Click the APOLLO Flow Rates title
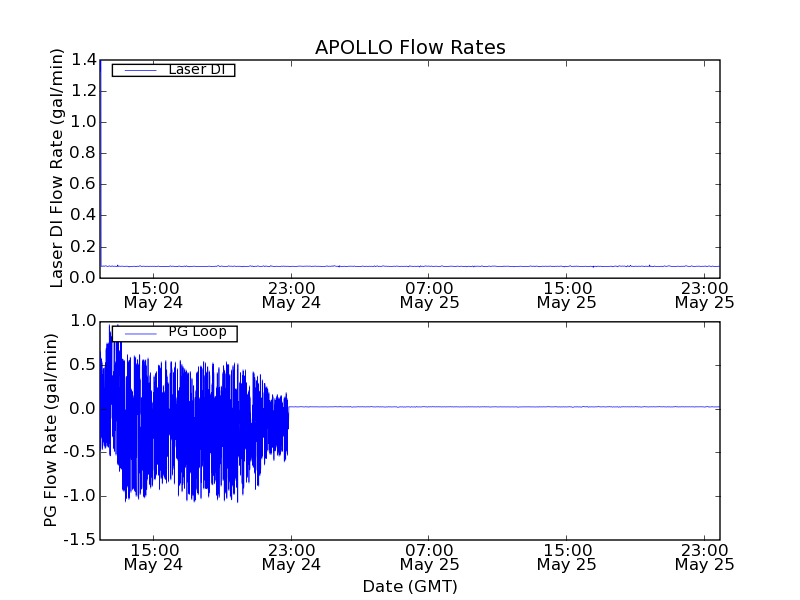This screenshot has height=600, width=800. (410, 47)
